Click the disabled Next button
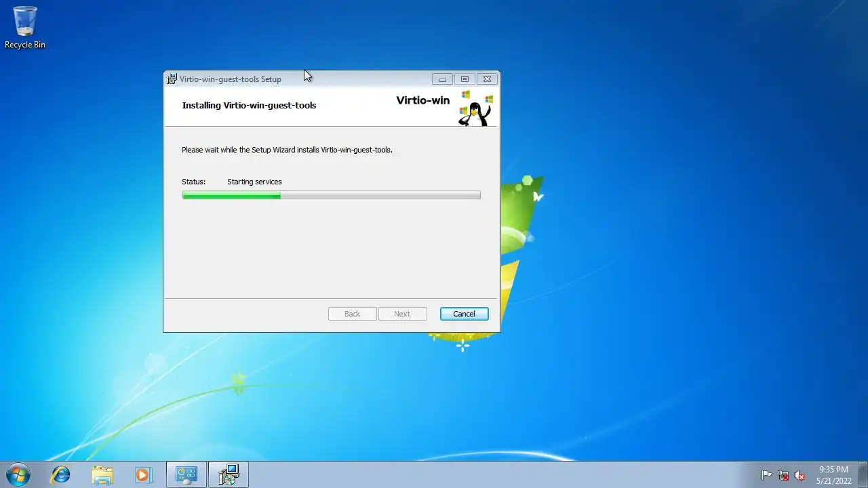This screenshot has width=868, height=488. (x=402, y=314)
